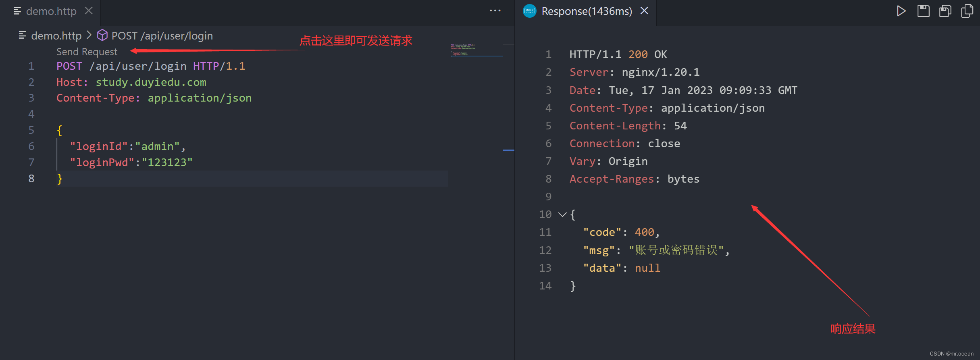Click the Accept-Ranges: bytes header
The width and height of the screenshot is (980, 360).
[x=635, y=179]
